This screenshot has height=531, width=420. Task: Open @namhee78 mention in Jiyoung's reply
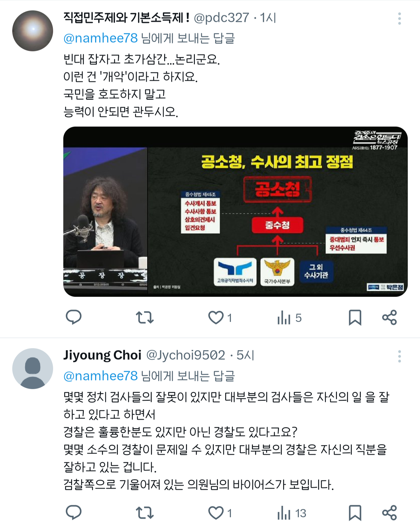point(101,376)
